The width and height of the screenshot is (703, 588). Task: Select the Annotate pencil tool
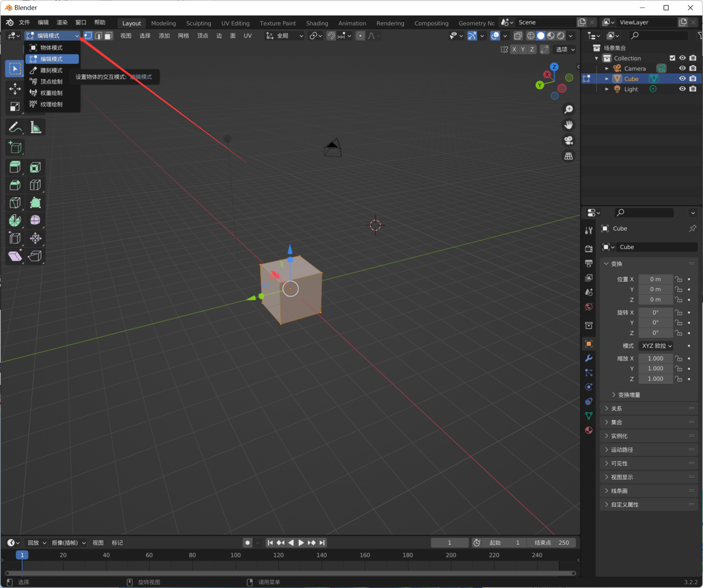[x=15, y=128]
